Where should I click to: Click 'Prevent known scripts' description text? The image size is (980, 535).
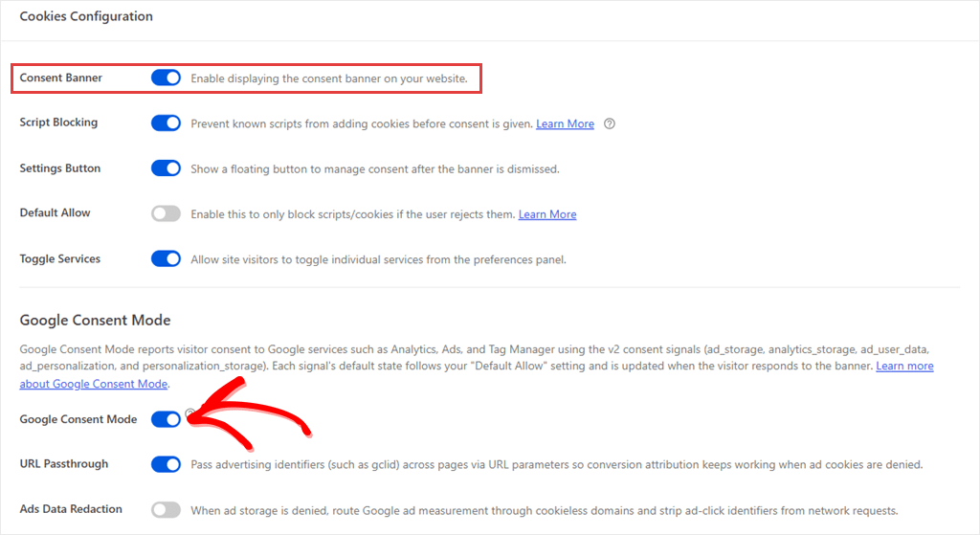point(362,123)
